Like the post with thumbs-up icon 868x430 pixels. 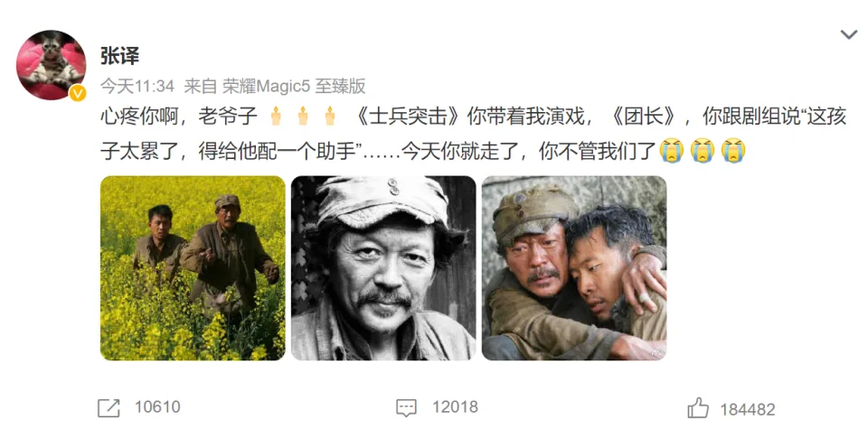(x=698, y=407)
